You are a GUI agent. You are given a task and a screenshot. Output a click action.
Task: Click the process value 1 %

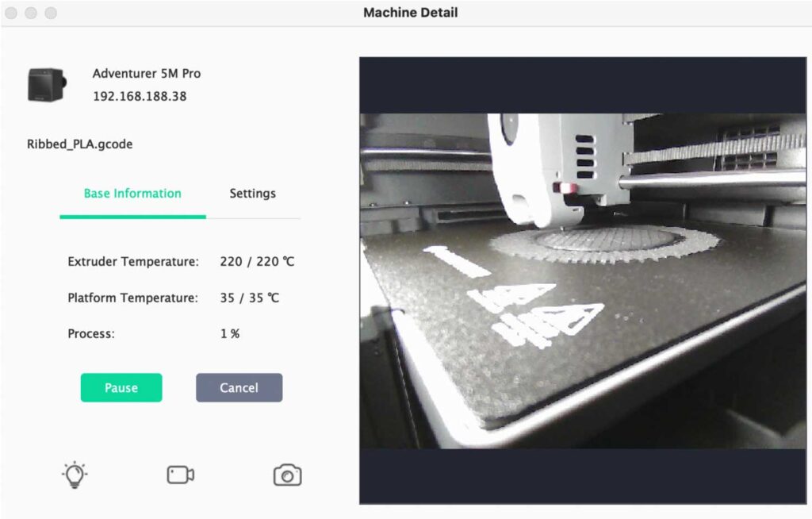click(230, 334)
